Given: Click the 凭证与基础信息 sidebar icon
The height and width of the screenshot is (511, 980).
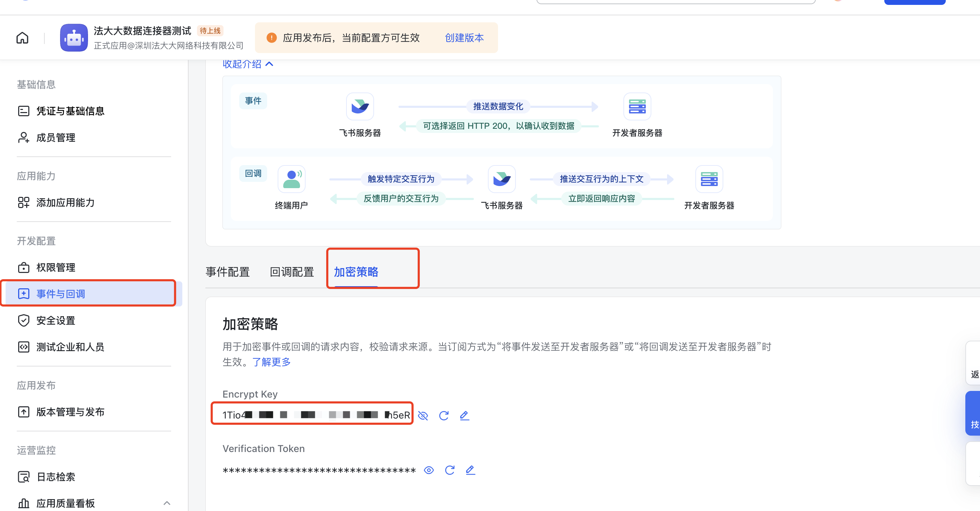Looking at the screenshot, I should click(24, 111).
